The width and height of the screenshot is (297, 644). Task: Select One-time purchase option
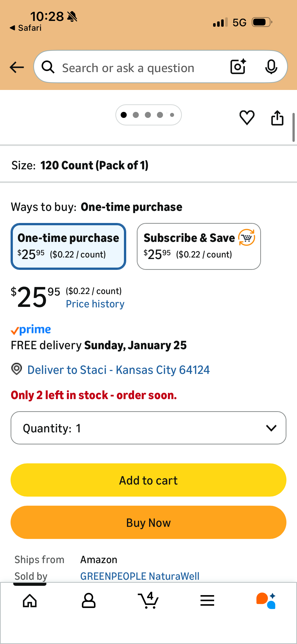click(x=68, y=246)
